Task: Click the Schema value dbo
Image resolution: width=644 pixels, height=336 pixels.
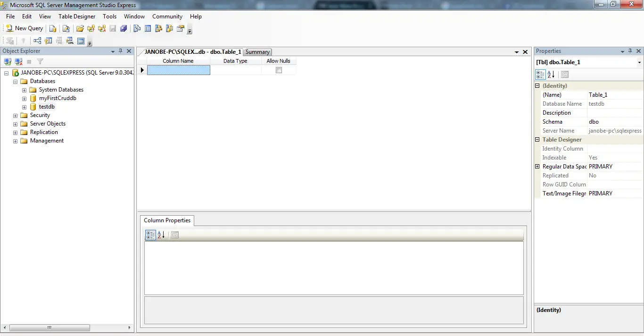Action: coord(615,122)
